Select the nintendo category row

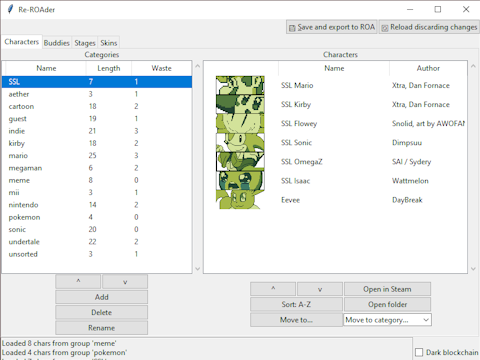coord(97,205)
